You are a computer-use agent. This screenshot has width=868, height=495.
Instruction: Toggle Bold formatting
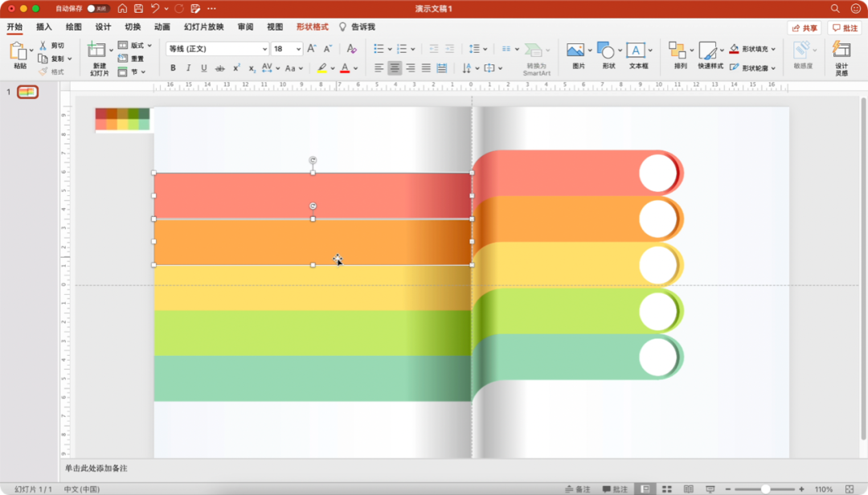[173, 68]
